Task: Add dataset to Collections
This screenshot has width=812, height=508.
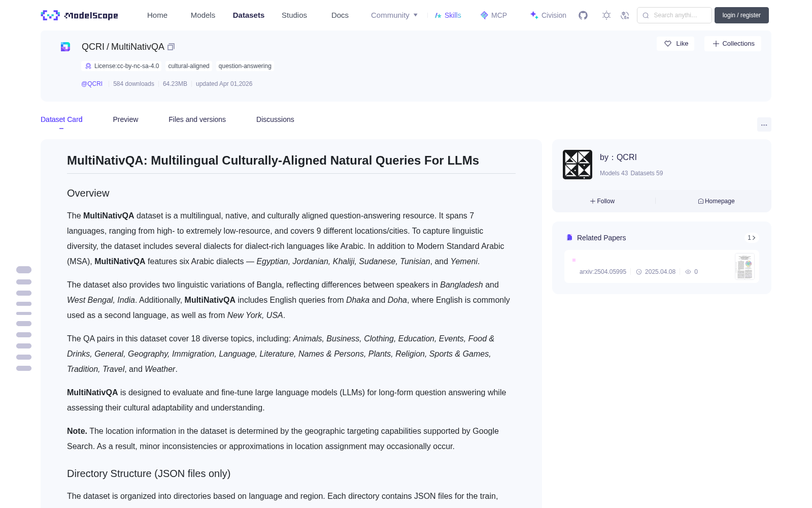Action: point(733,44)
